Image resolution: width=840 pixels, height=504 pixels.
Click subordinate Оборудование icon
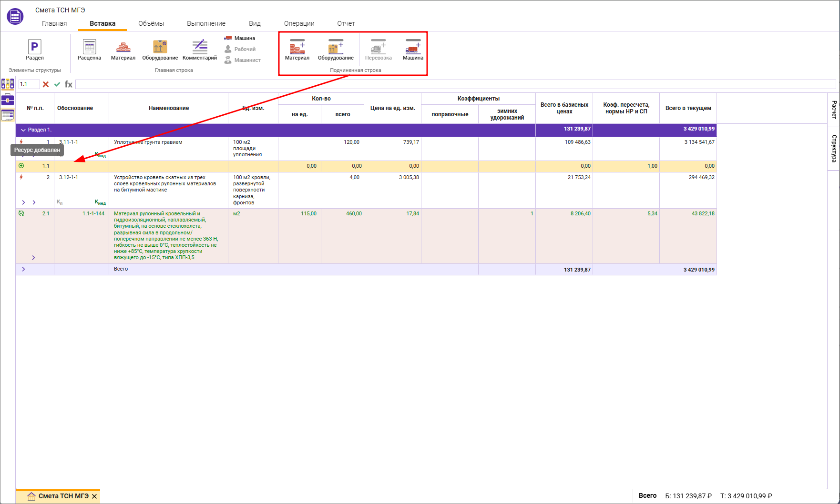point(336,50)
